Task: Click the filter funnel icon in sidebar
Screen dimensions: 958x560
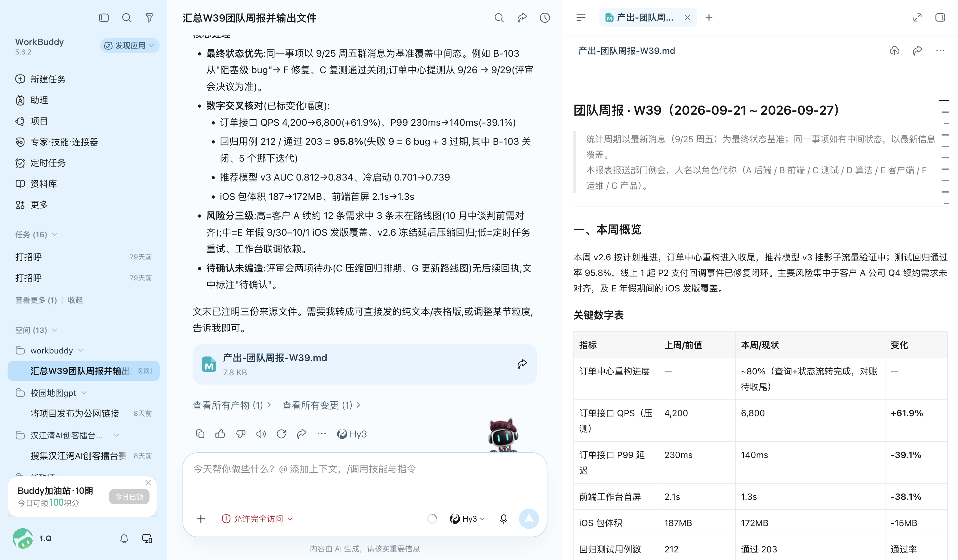Action: coord(150,18)
